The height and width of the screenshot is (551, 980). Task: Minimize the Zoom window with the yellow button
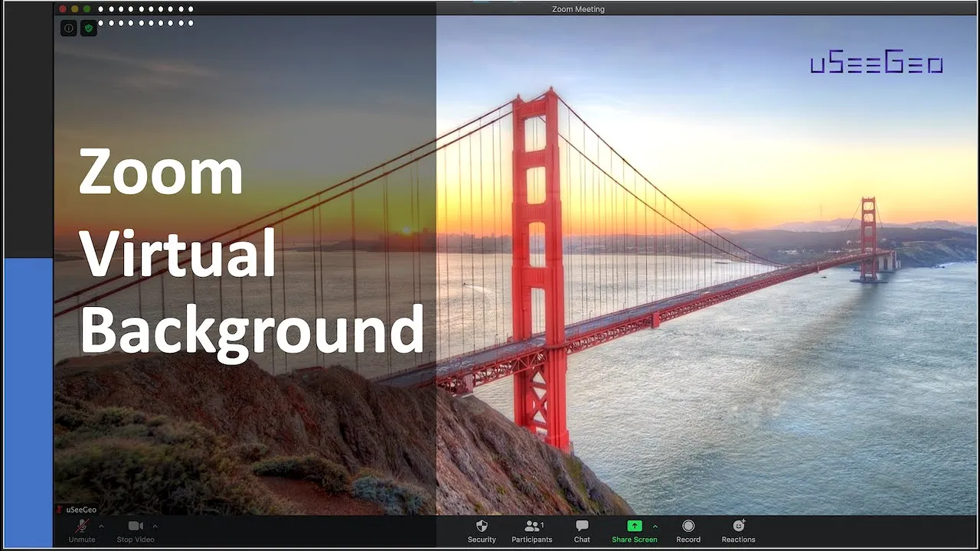[x=75, y=9]
